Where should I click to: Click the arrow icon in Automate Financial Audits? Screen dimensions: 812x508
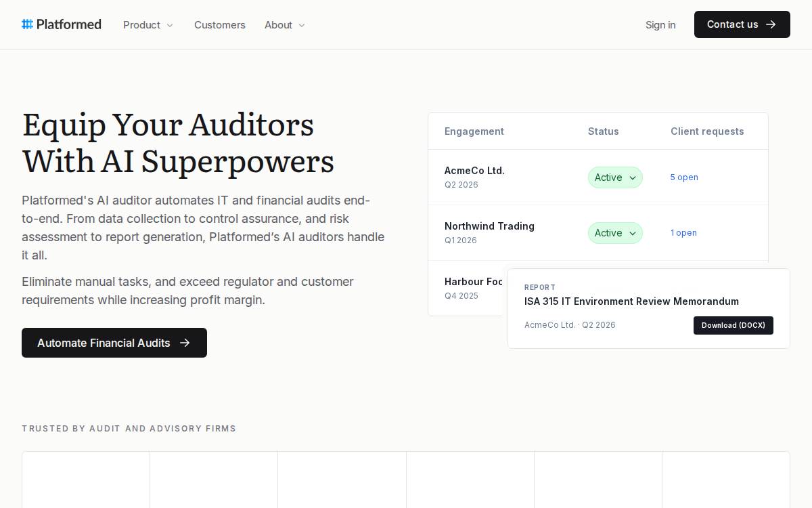tap(185, 343)
